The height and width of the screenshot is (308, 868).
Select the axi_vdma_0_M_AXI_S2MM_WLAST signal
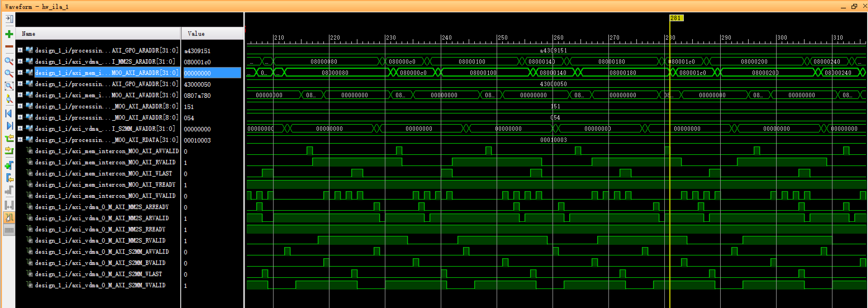[x=98, y=274]
